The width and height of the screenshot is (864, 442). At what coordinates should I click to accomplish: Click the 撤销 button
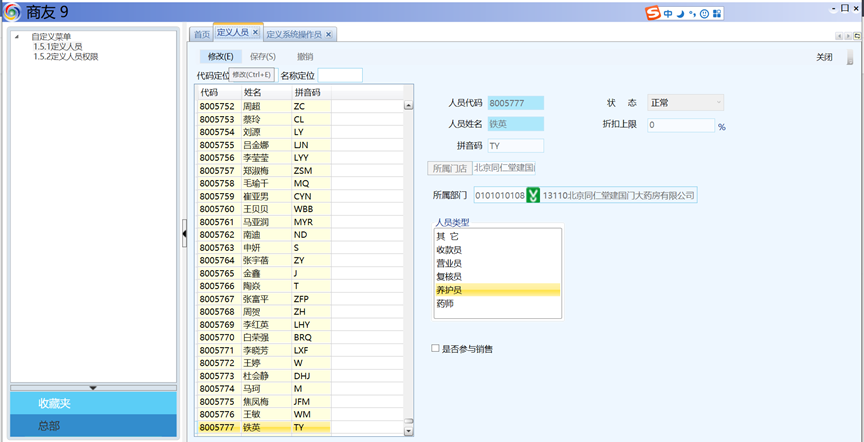pos(305,56)
